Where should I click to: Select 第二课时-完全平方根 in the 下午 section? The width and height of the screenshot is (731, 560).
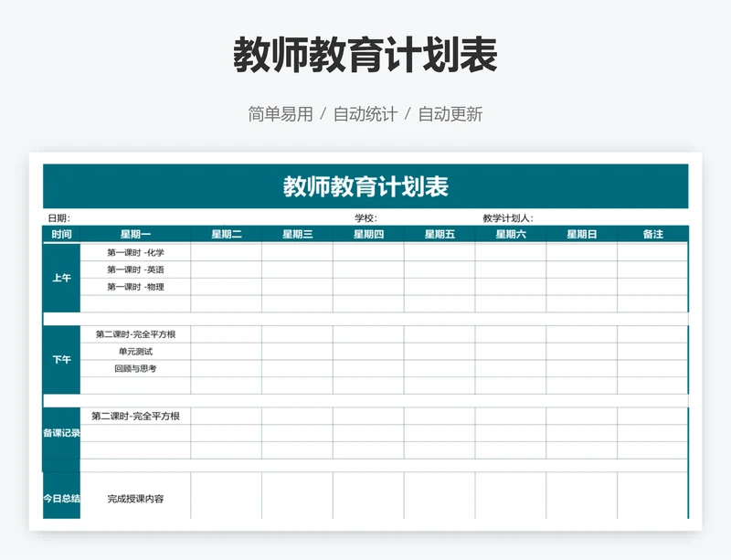135,334
